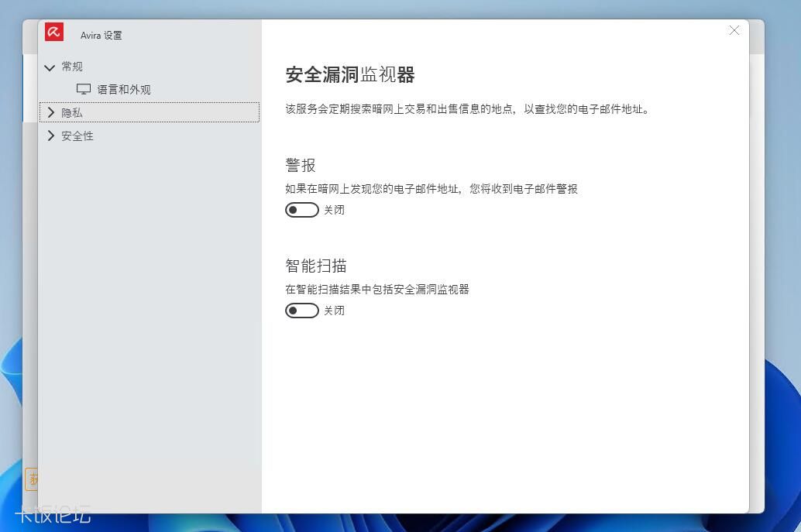Expand the 安全性 settings section
Image resolution: width=801 pixels, height=532 pixels.
coord(77,136)
